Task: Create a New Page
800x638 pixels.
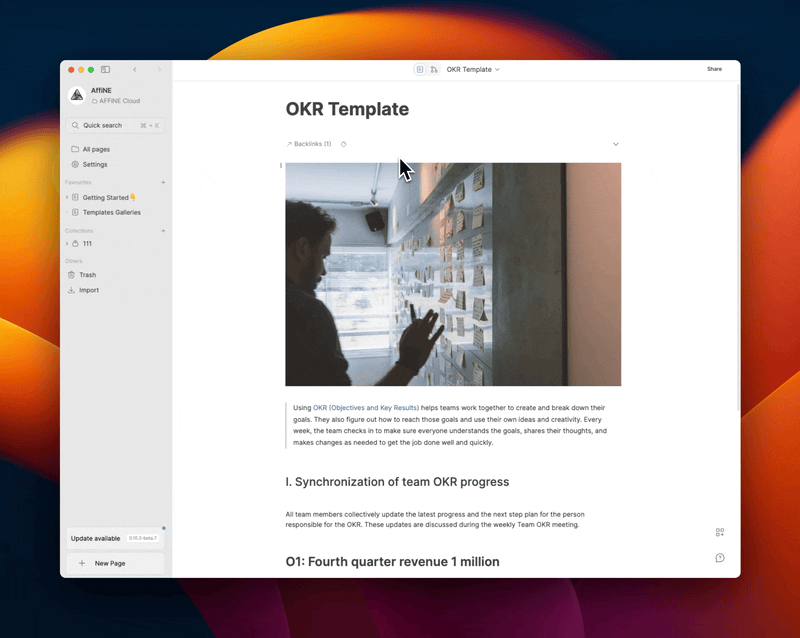Action: [115, 563]
